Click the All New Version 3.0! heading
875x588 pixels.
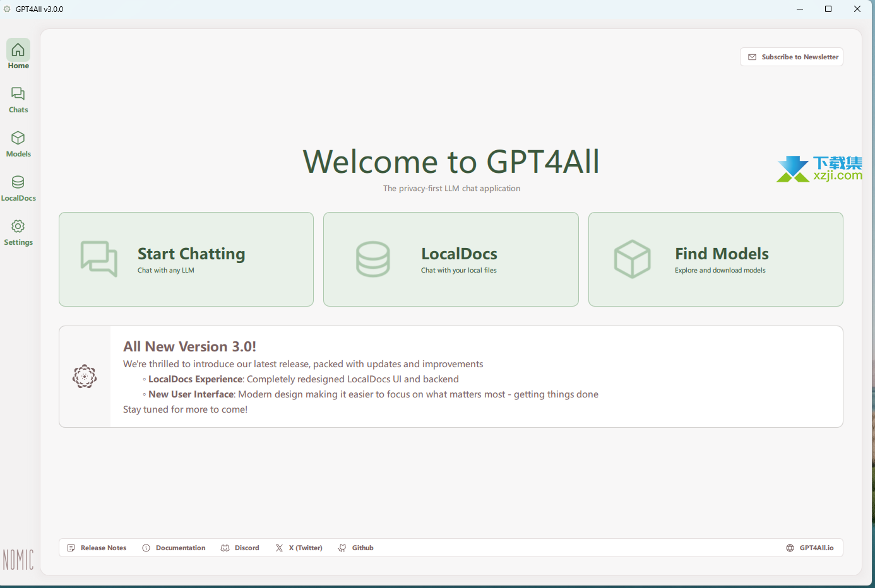(x=189, y=346)
